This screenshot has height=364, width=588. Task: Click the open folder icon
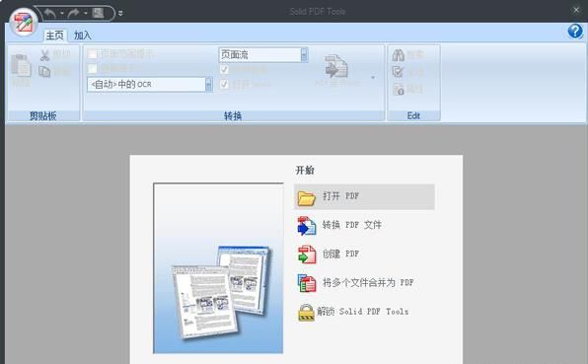(x=307, y=197)
